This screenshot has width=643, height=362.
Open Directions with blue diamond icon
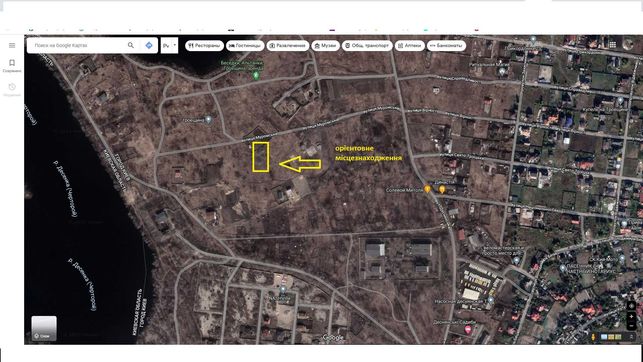149,45
